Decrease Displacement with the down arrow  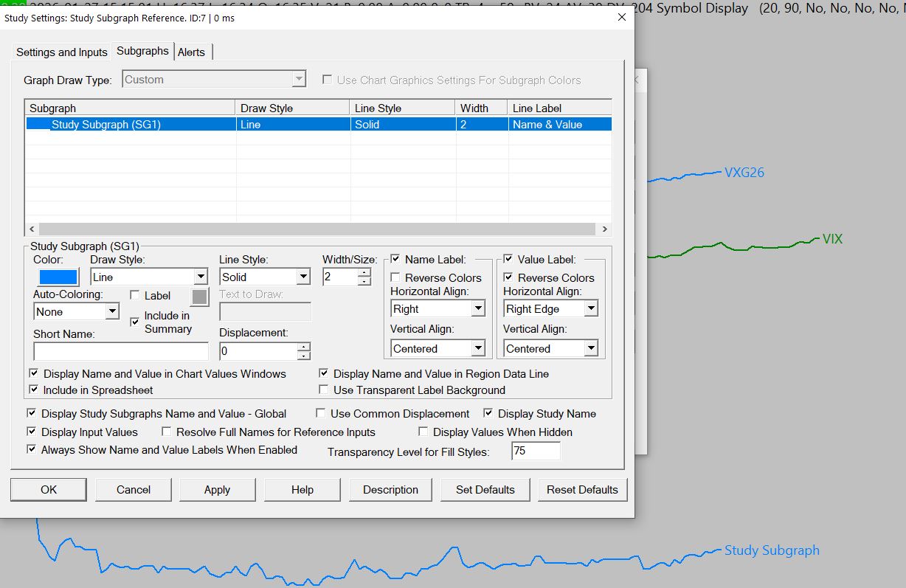coord(303,356)
